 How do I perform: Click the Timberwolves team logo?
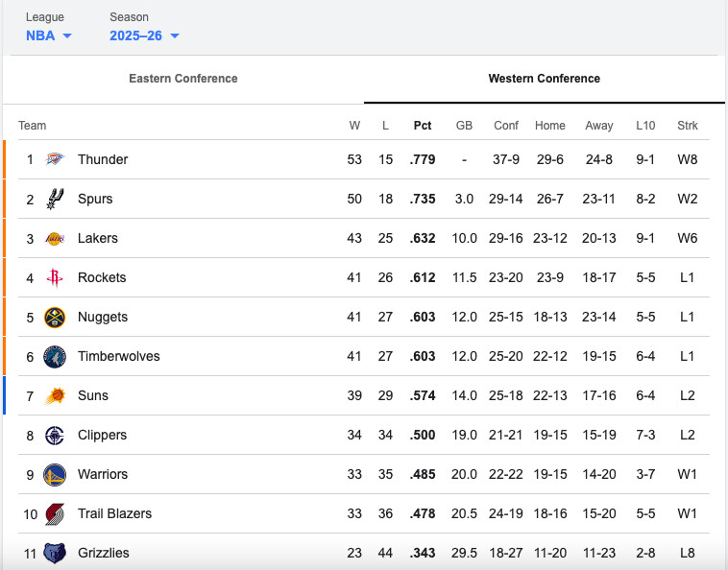[x=55, y=356]
